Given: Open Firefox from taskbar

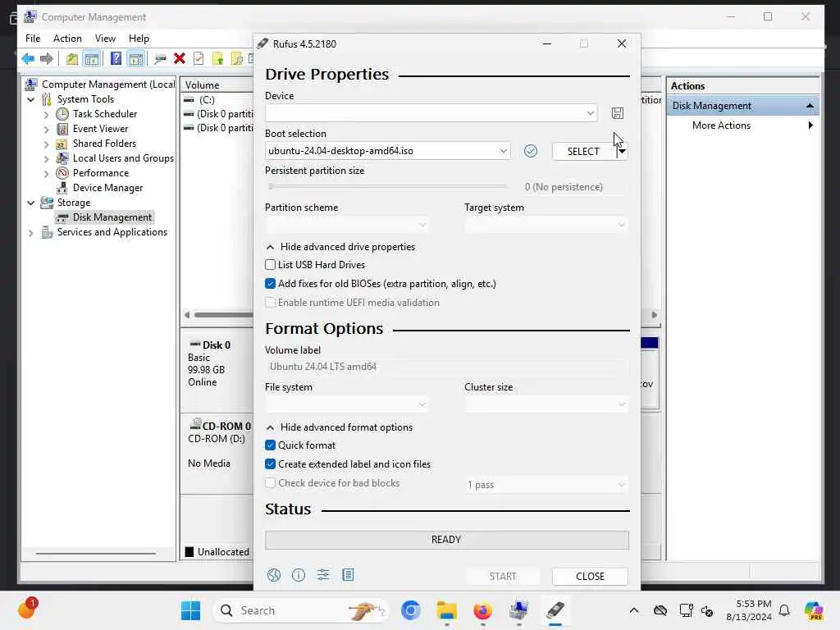Looking at the screenshot, I should [482, 610].
